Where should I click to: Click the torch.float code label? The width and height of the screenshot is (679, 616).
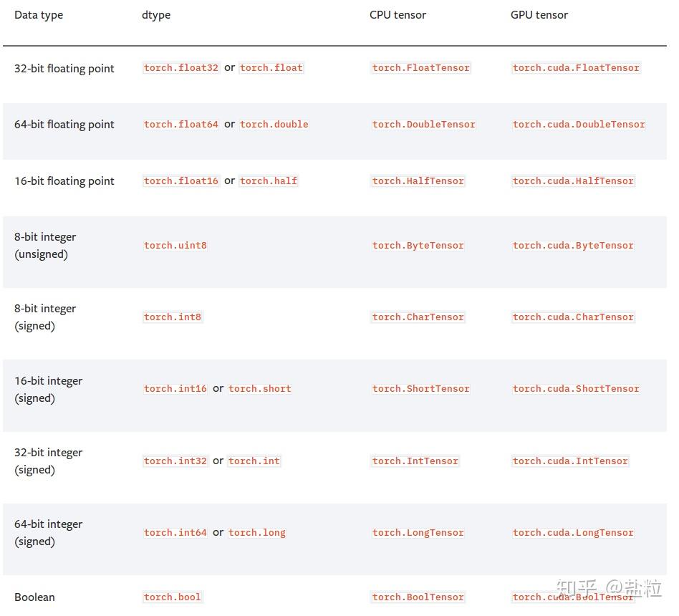(x=271, y=68)
